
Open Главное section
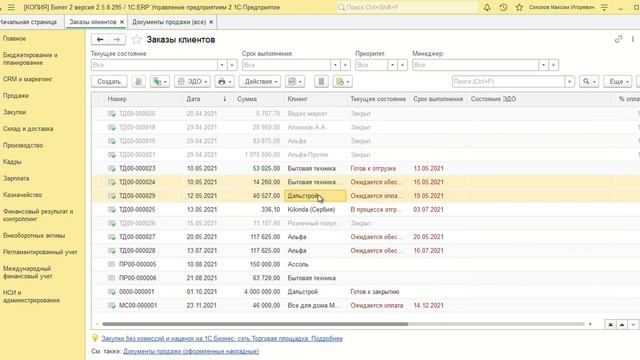[14, 38]
